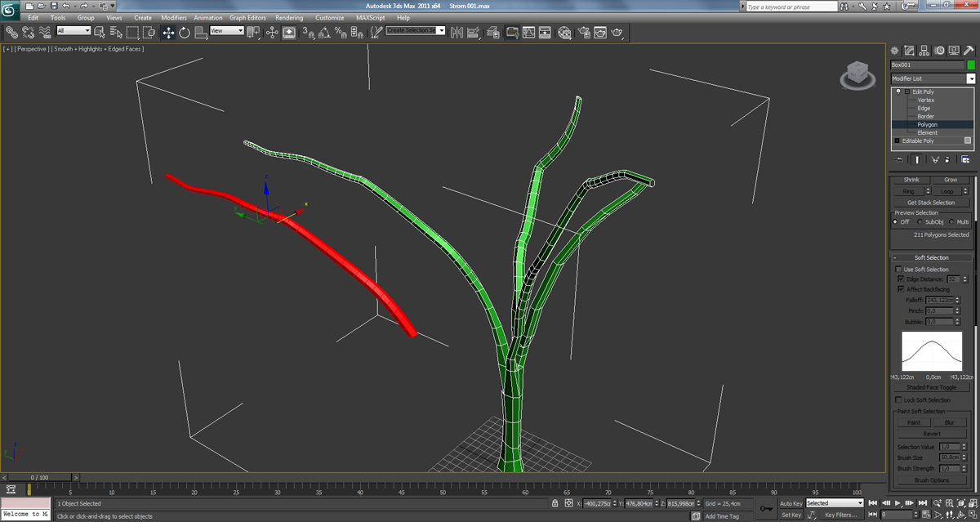Select the Polygon sub-object level
This screenshot has height=522, width=980.
[927, 124]
